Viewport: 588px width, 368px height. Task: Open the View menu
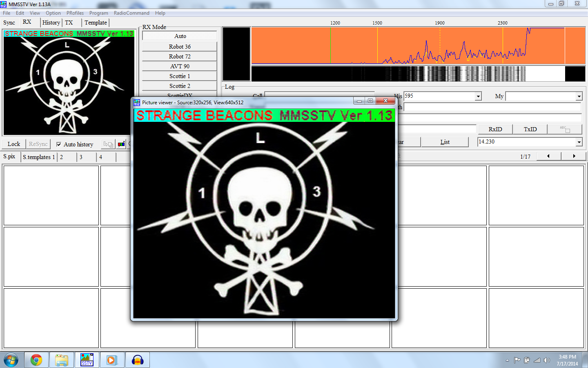click(35, 13)
